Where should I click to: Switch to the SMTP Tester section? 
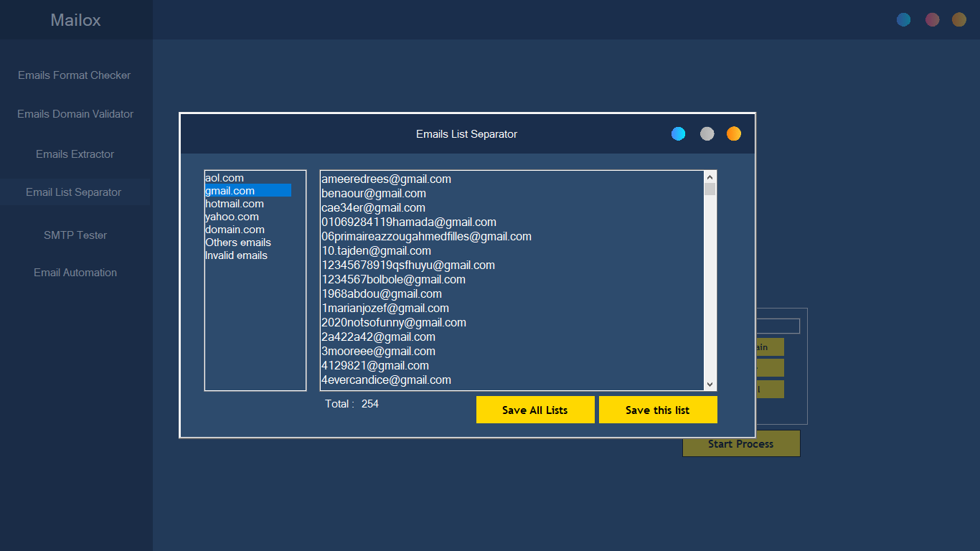pos(75,235)
